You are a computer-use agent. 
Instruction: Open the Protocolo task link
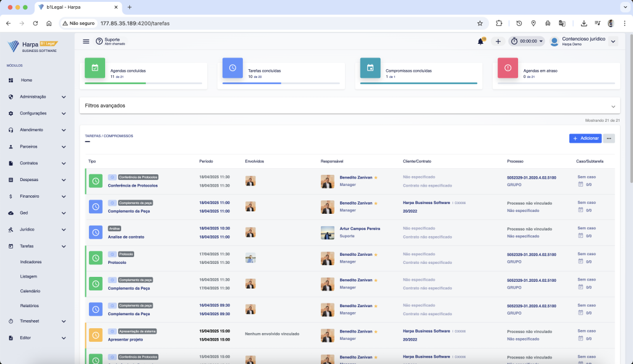point(117,262)
